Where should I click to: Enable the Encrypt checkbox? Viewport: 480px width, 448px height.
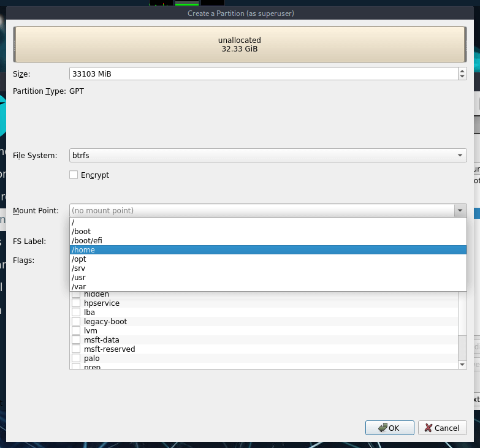[x=74, y=175]
